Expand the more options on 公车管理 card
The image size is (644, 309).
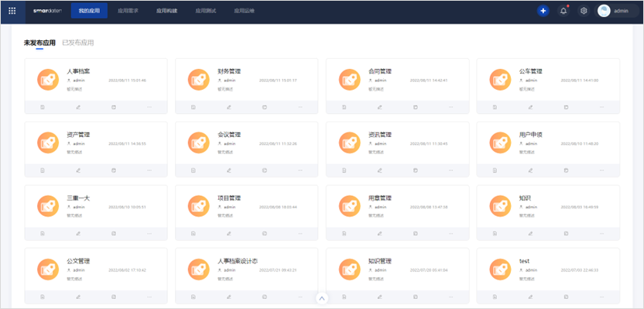601,107
